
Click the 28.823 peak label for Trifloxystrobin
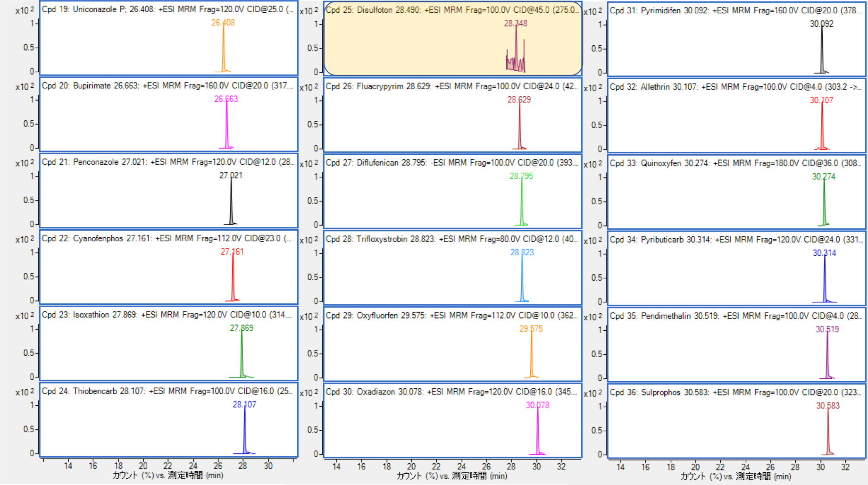(522, 253)
